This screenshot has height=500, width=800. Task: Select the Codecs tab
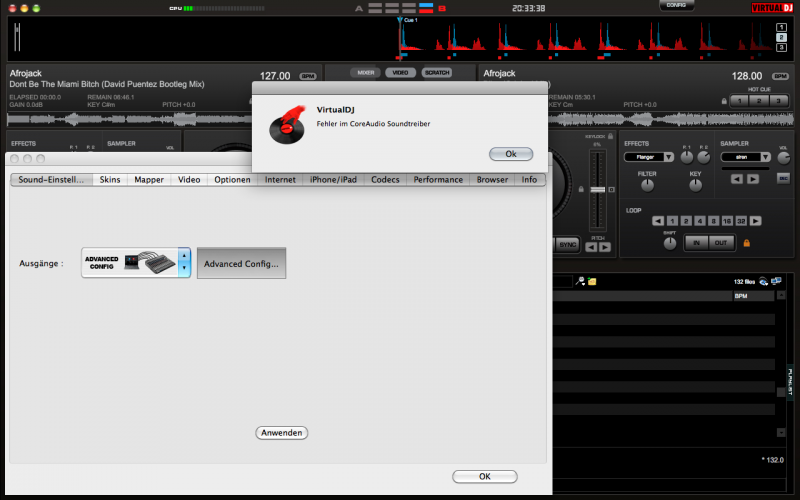click(x=385, y=180)
